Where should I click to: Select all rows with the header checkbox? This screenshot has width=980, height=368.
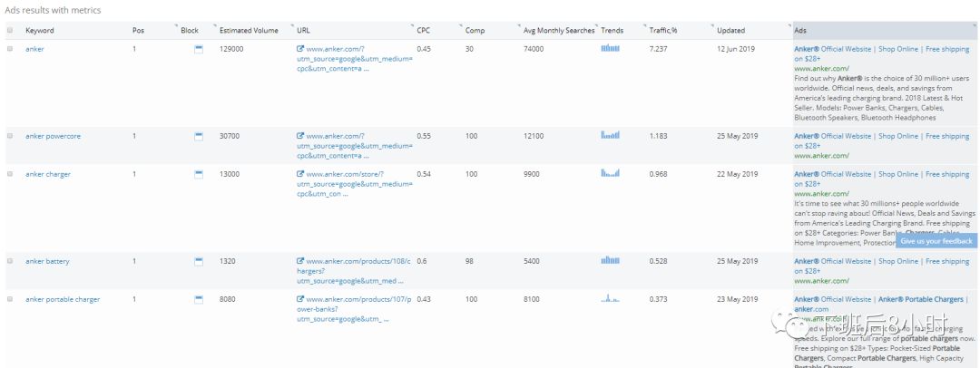click(x=9, y=30)
